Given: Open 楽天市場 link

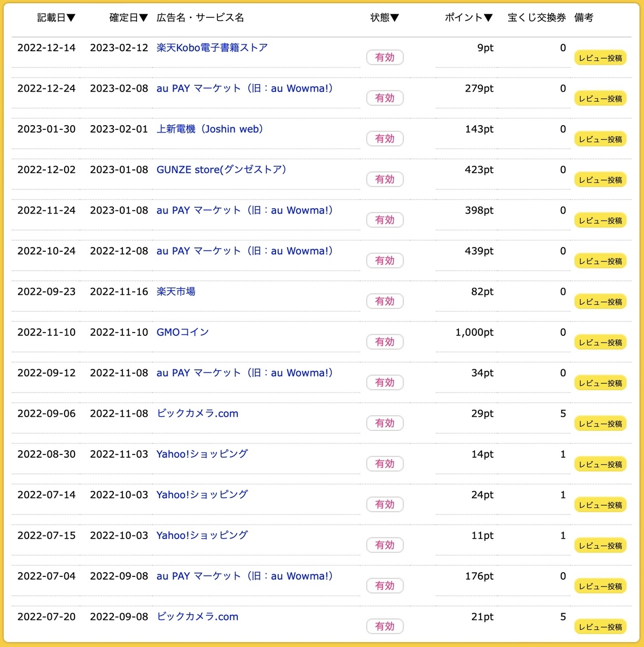Looking at the screenshot, I should [176, 292].
